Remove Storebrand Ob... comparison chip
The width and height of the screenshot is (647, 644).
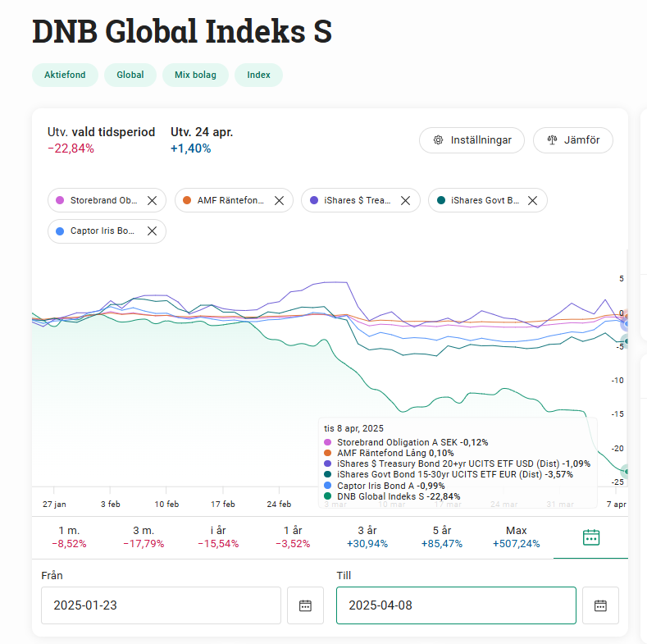click(x=152, y=201)
